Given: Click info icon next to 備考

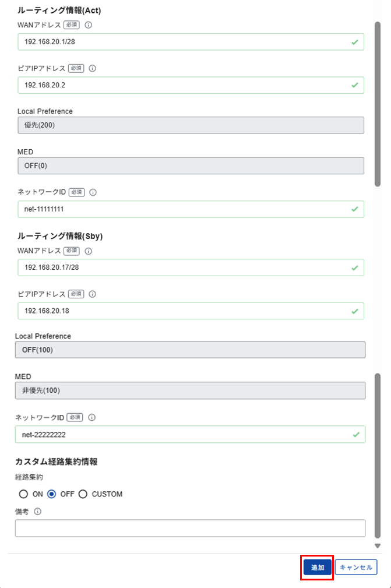Looking at the screenshot, I should click(38, 512).
